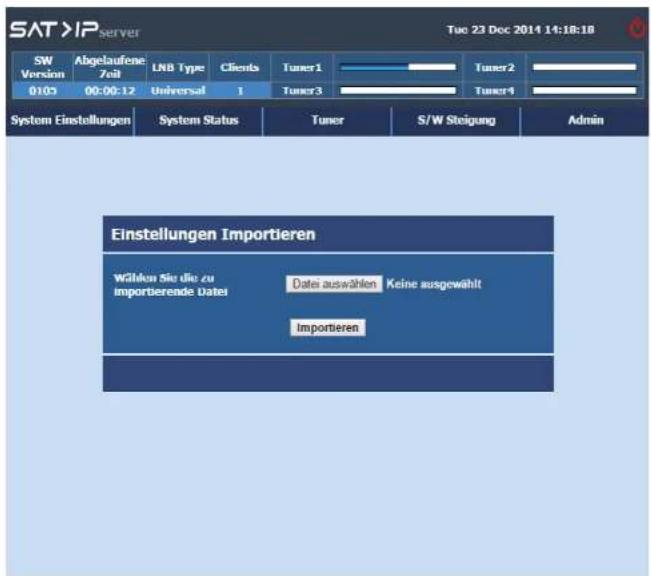Click the Tuner1 signal bar
Image resolution: width=651 pixels, height=576 pixels.
click(x=398, y=67)
